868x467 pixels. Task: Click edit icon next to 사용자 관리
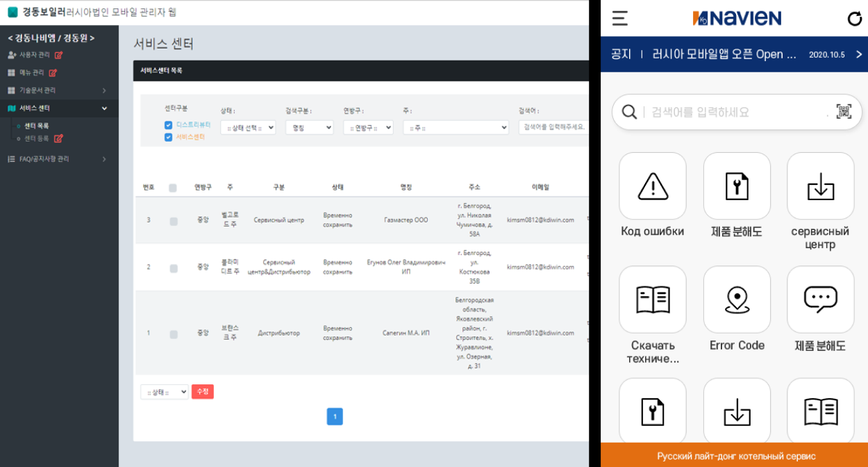pos(59,55)
